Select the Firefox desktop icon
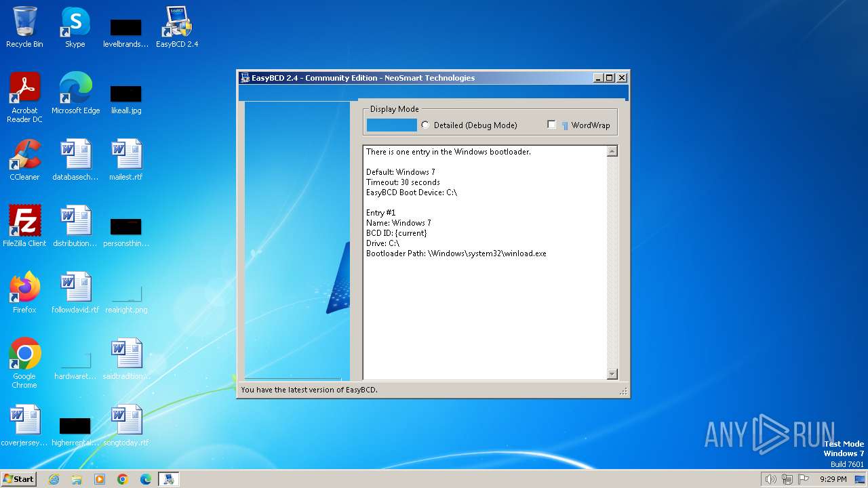868x488 pixels. click(x=24, y=293)
